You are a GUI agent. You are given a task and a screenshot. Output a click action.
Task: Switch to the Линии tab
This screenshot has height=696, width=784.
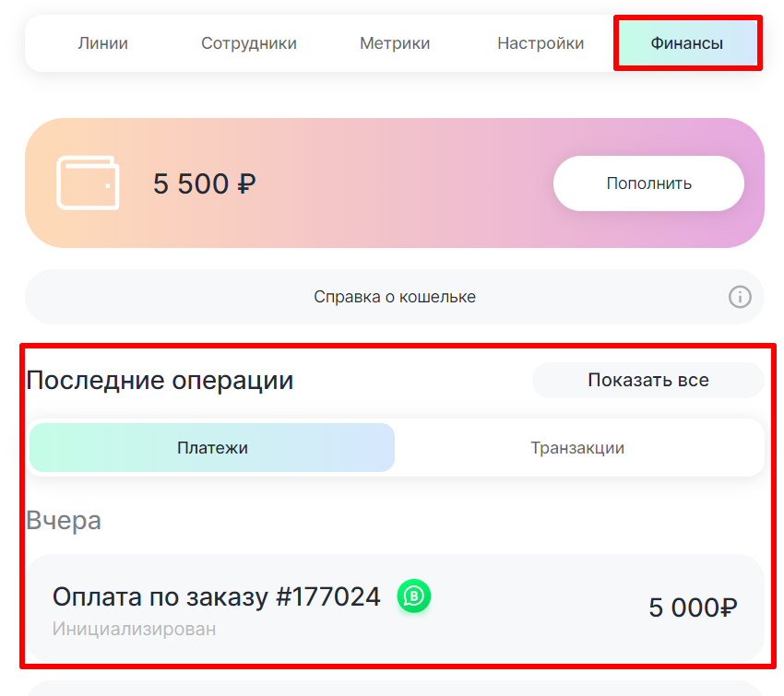(102, 43)
